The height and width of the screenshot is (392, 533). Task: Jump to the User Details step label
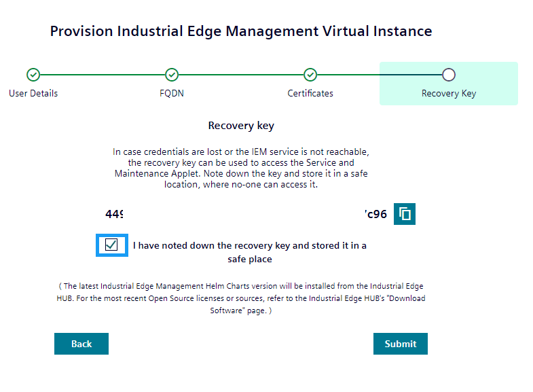coord(33,93)
